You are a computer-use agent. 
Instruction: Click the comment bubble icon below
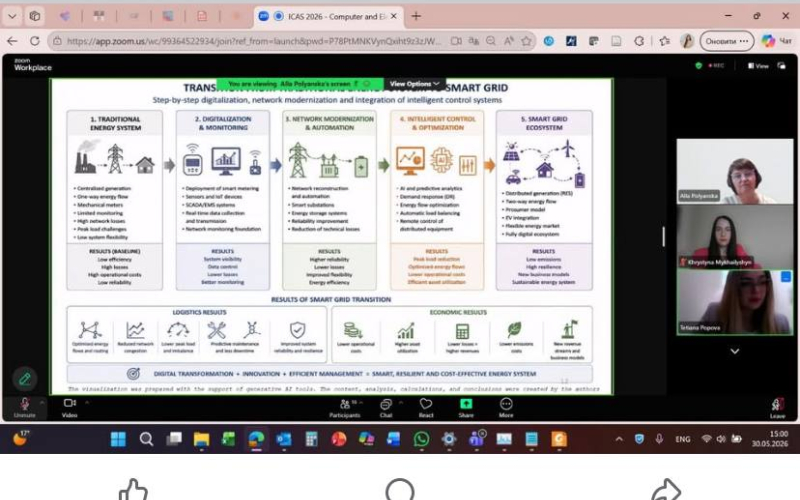(399, 489)
